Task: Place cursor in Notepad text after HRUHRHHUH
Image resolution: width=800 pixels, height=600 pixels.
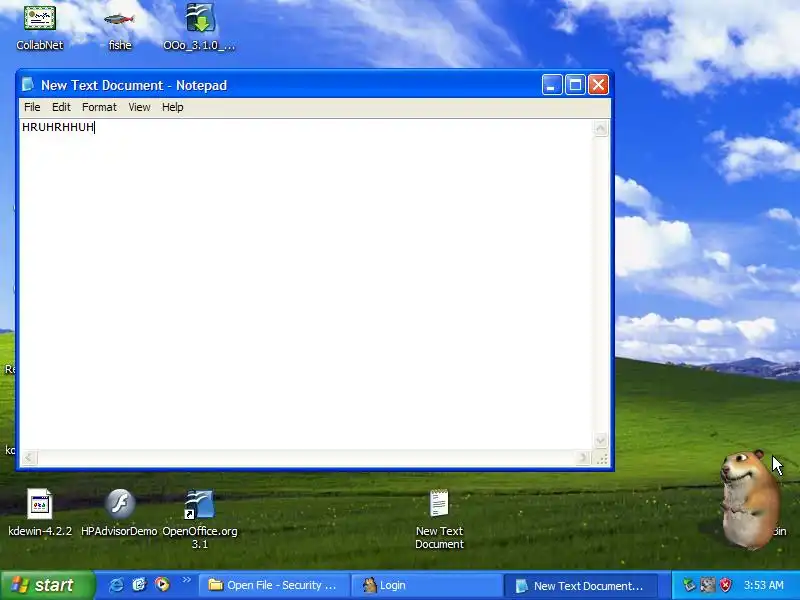Action: (95, 127)
